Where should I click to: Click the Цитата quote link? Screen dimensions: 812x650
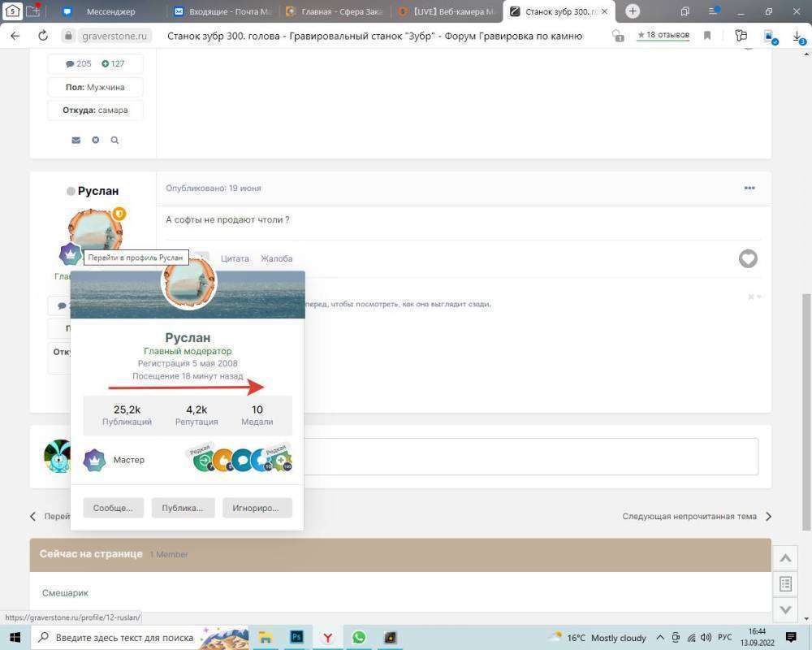coord(235,258)
